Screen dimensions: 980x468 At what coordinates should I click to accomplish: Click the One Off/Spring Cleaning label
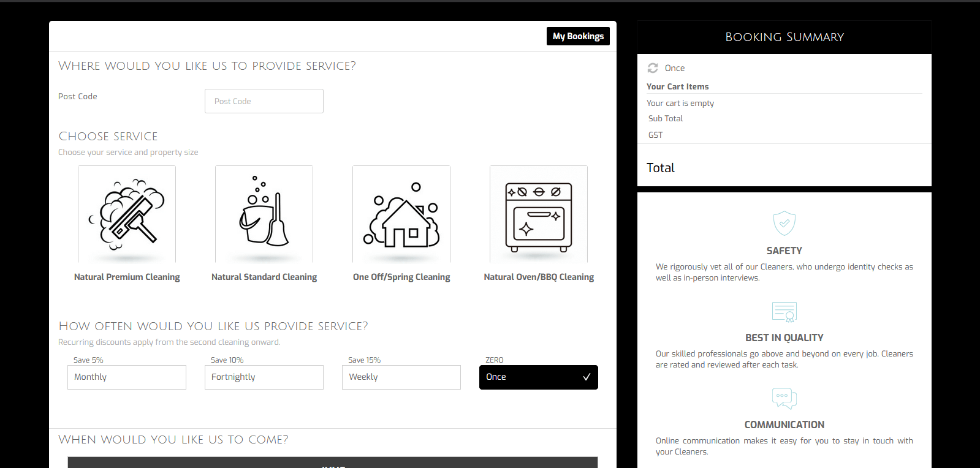tap(401, 277)
